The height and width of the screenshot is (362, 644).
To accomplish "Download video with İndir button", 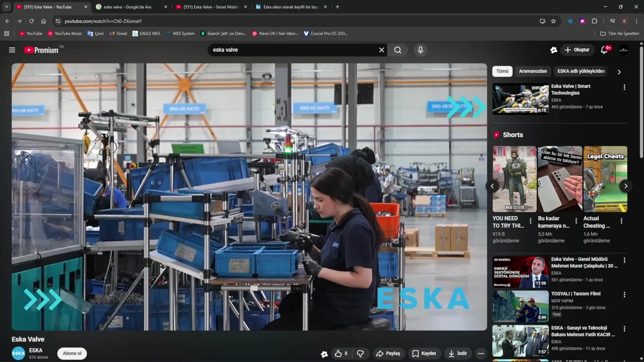I will point(458,353).
